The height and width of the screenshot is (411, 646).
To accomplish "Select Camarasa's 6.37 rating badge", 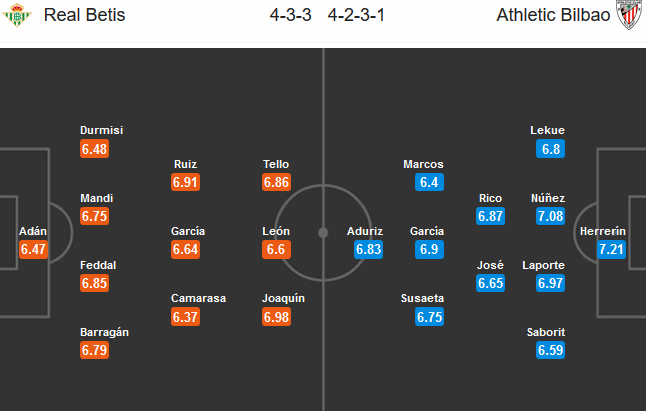I will coord(184,317).
